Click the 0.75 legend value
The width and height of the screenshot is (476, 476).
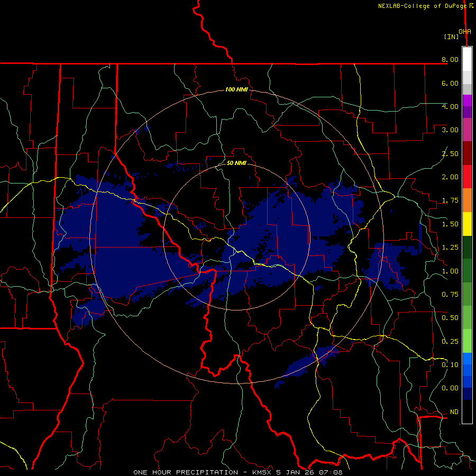click(x=450, y=295)
